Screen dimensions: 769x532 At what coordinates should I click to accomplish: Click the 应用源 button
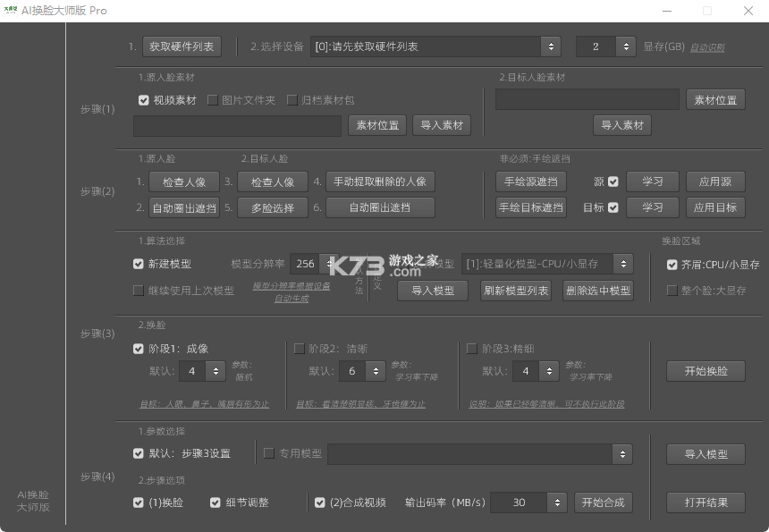(x=715, y=182)
